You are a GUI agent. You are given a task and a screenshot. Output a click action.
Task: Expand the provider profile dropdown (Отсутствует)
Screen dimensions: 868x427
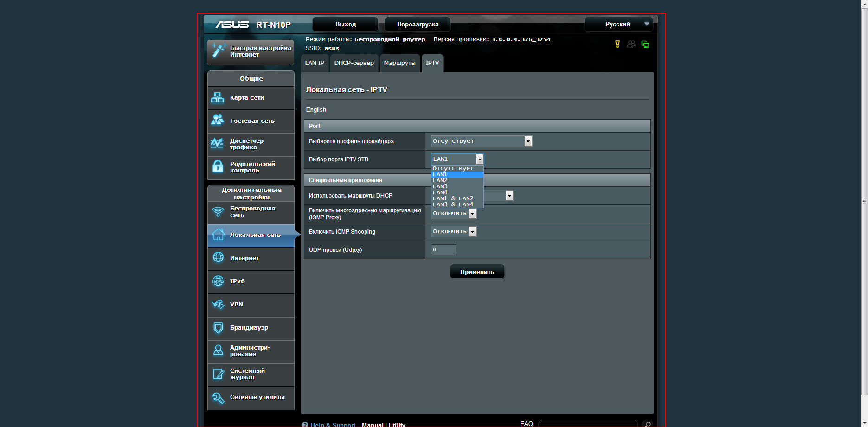(481, 141)
